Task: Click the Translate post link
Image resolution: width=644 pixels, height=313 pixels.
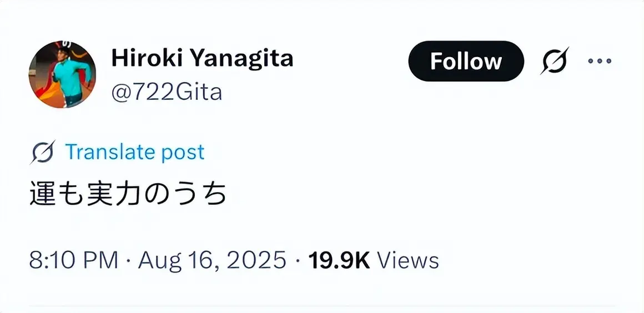Action: tap(135, 152)
